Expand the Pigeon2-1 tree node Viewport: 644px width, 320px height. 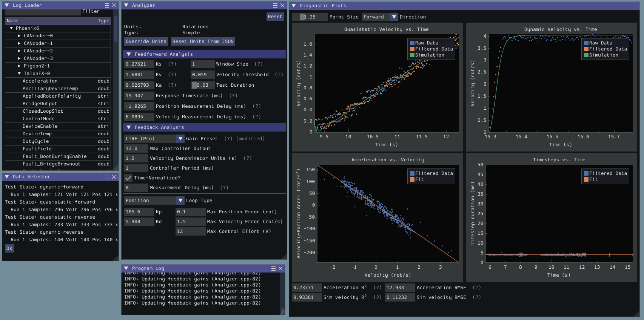click(x=19, y=66)
